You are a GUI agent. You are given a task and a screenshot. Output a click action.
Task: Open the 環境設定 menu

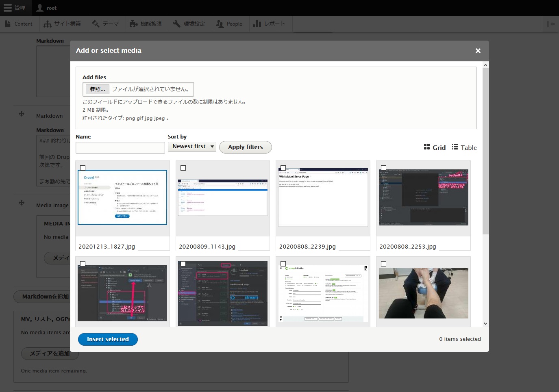coord(189,24)
